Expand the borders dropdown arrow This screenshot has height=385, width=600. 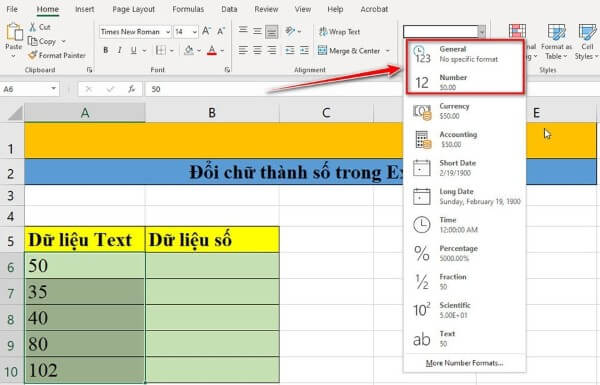pyautogui.click(x=172, y=51)
